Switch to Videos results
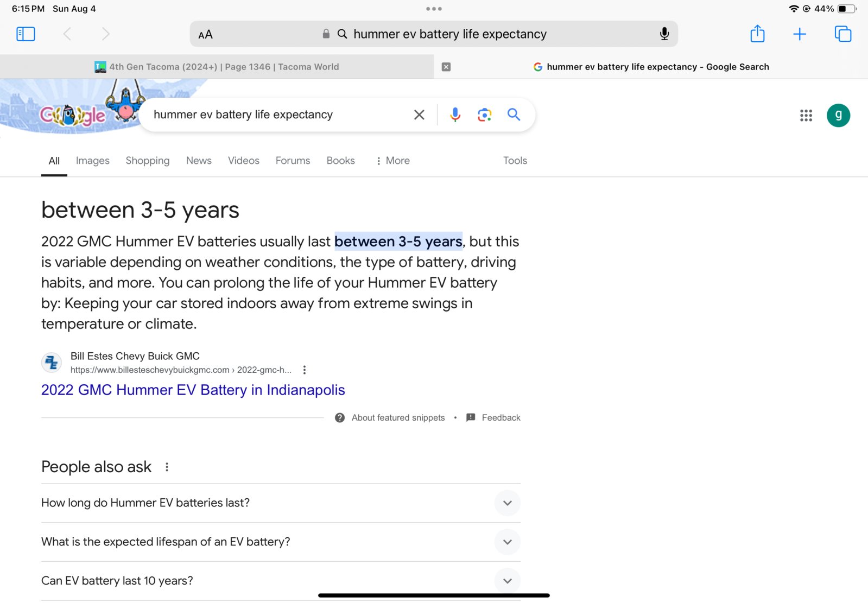This screenshot has height=603, width=868. (244, 161)
